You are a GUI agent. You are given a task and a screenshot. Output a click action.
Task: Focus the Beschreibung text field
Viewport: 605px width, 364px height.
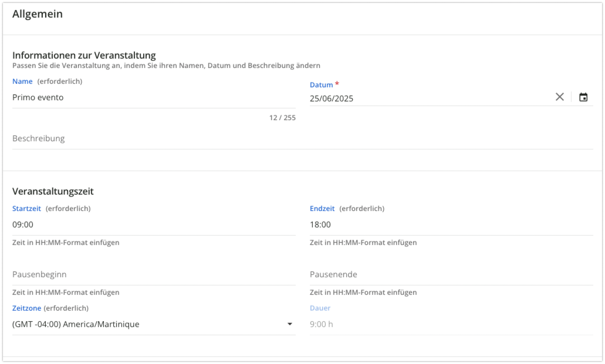point(302,138)
